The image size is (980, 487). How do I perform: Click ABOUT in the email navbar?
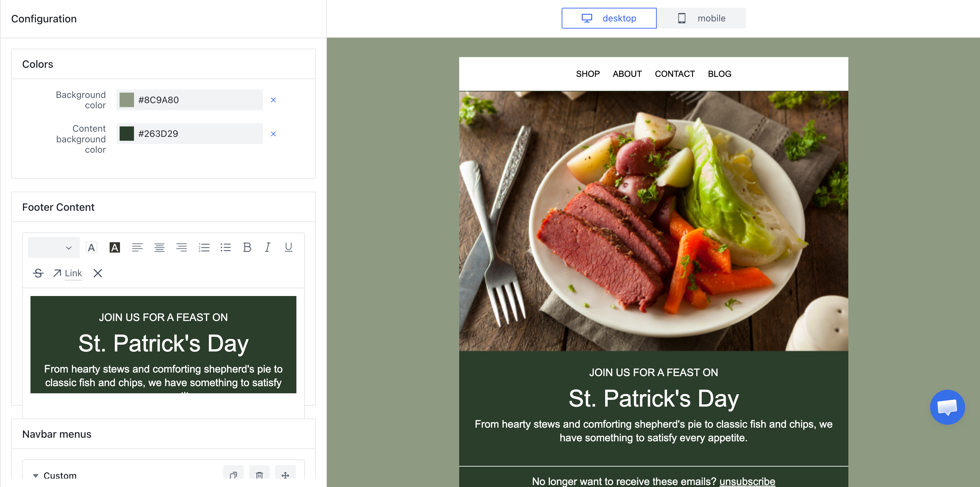[x=627, y=74]
